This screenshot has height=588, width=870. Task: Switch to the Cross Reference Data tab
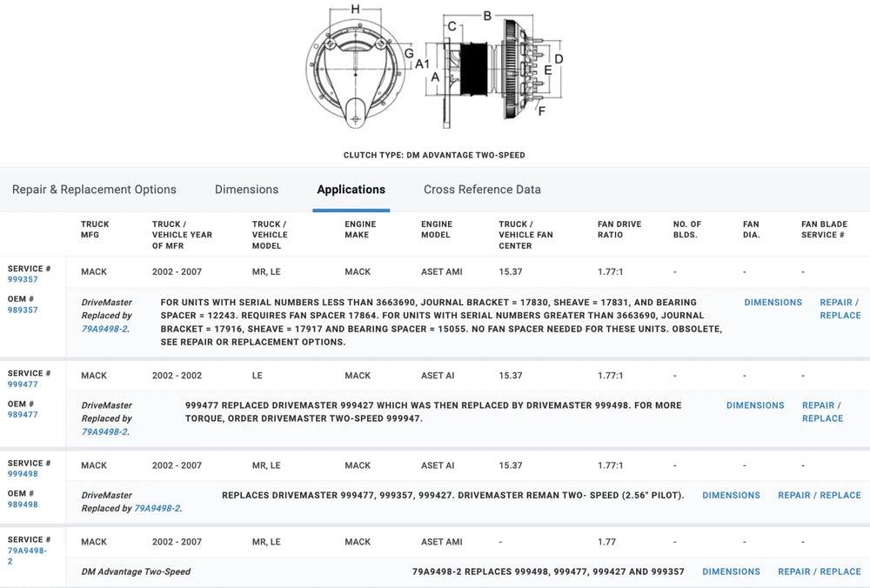[482, 190]
